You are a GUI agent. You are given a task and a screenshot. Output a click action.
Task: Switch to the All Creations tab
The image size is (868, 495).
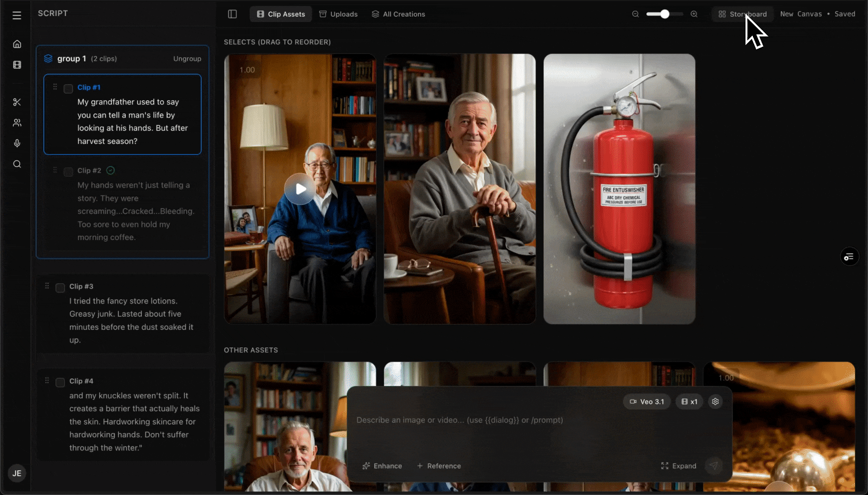[x=398, y=14]
